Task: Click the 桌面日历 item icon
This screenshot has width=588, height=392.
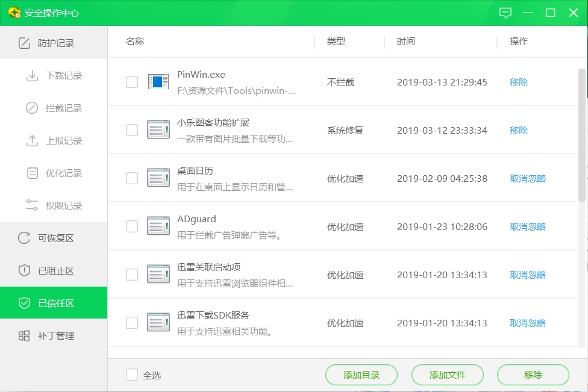Action: [x=158, y=178]
